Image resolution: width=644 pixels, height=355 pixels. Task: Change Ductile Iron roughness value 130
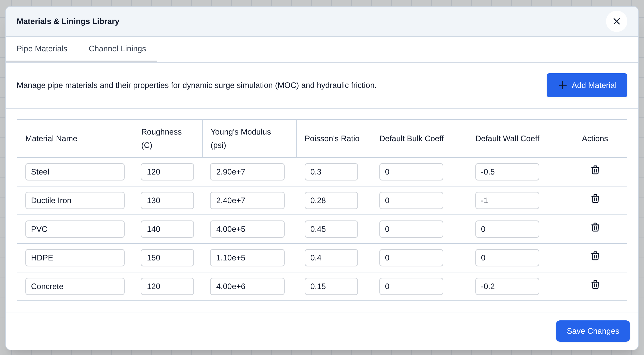pyautogui.click(x=167, y=200)
